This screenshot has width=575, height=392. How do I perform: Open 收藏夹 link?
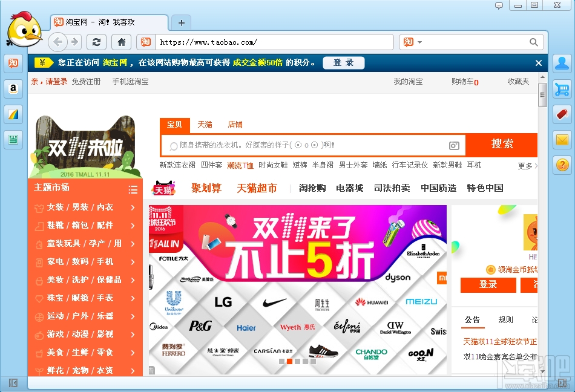518,82
